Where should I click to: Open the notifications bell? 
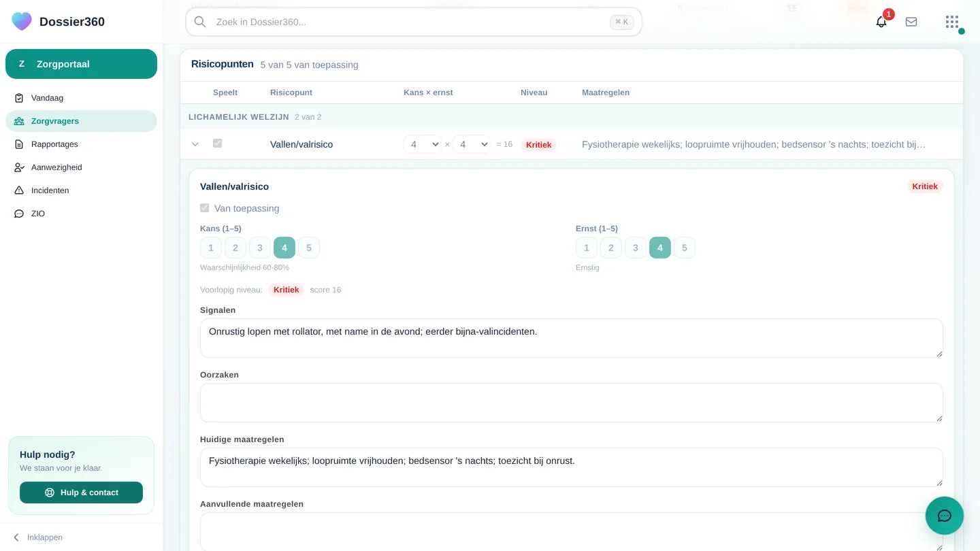coord(881,22)
